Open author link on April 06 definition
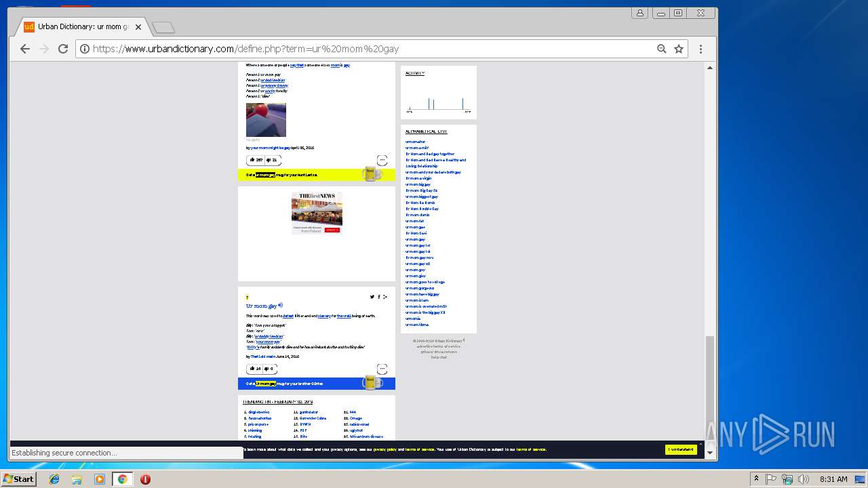 click(270, 148)
